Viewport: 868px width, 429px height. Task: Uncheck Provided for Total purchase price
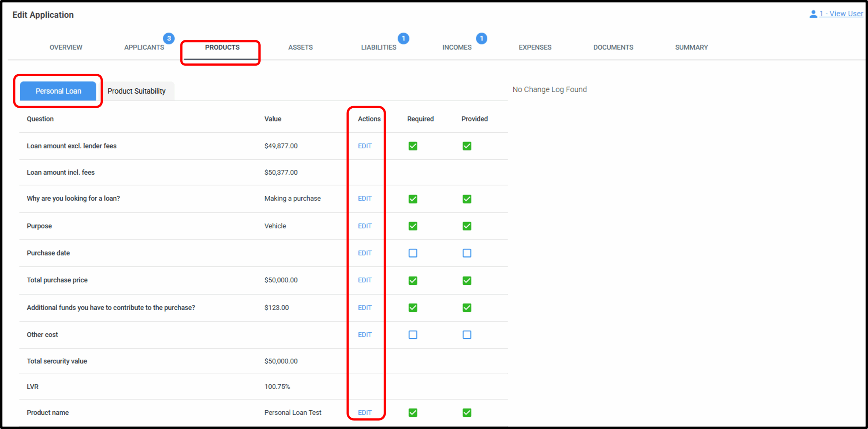467,280
